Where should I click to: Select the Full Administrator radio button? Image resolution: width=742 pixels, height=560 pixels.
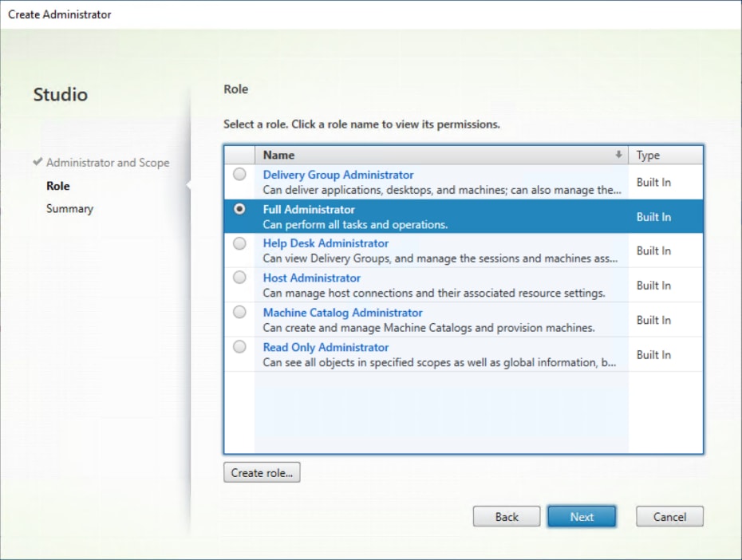(239, 208)
